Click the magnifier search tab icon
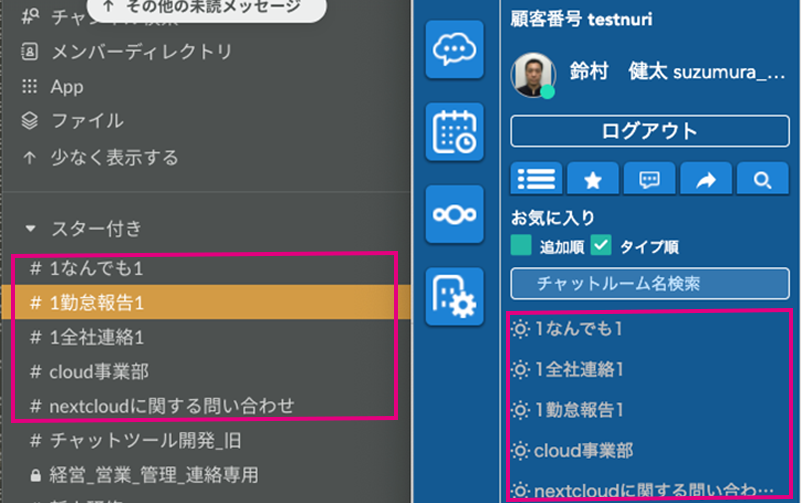This screenshot has width=801, height=503. [x=763, y=180]
